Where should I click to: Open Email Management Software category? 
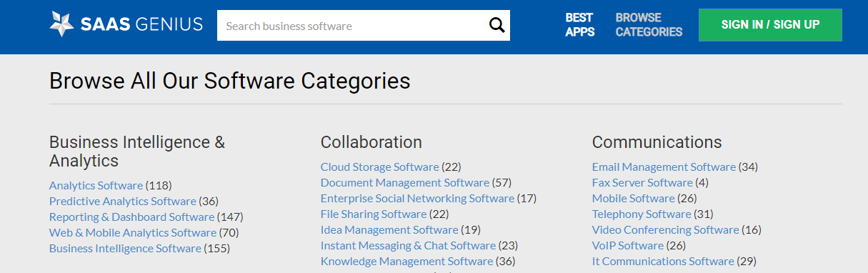click(x=664, y=167)
